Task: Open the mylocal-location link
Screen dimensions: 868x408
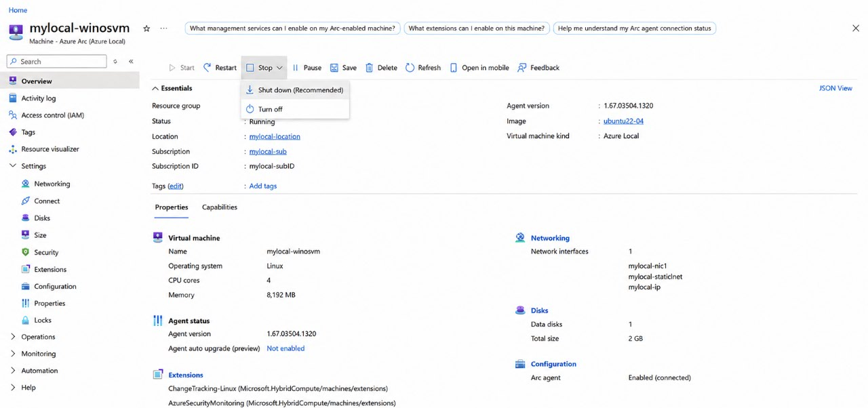Action: pyautogui.click(x=275, y=136)
